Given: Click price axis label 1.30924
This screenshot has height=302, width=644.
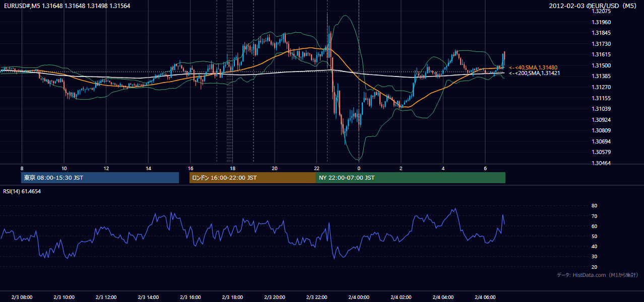Looking at the screenshot, I should 601,120.
